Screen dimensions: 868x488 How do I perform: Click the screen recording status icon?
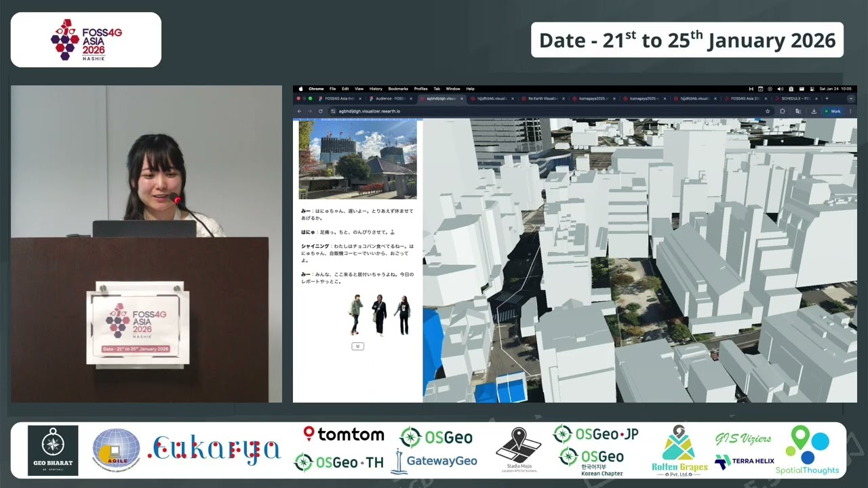click(x=770, y=89)
